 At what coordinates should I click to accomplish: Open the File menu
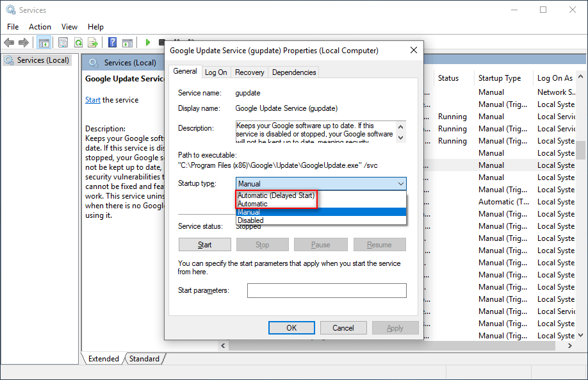pos(13,27)
